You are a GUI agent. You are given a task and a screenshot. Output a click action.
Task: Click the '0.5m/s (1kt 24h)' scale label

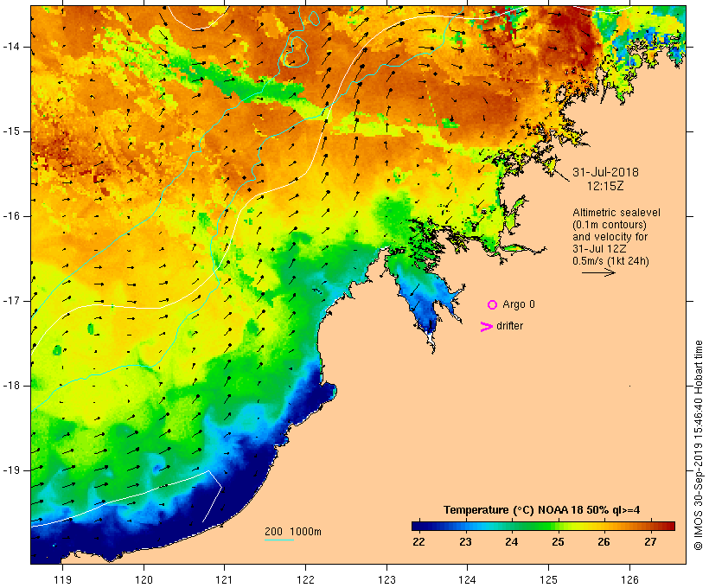(x=610, y=261)
